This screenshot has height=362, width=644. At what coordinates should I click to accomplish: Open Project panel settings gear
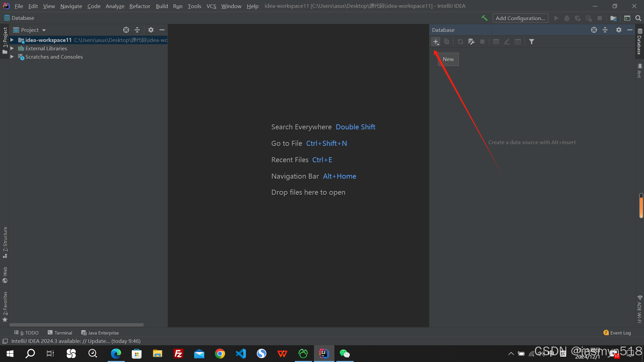pyautogui.click(x=151, y=30)
